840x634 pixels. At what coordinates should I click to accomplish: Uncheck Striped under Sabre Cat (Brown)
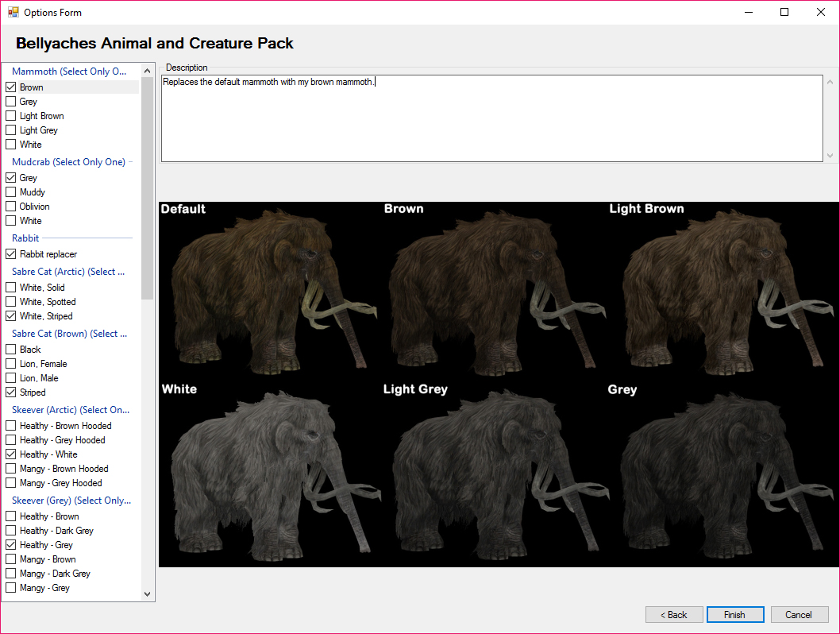(10, 392)
